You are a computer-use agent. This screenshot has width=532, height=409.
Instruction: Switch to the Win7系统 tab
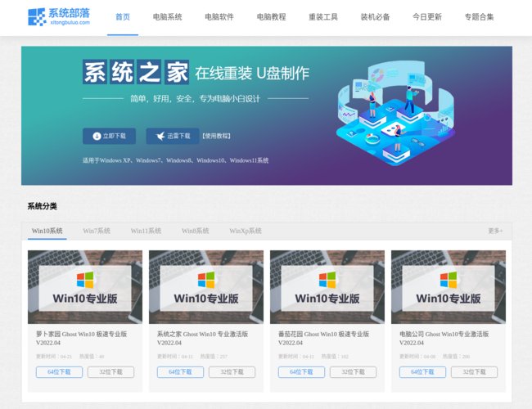pyautogui.click(x=97, y=231)
